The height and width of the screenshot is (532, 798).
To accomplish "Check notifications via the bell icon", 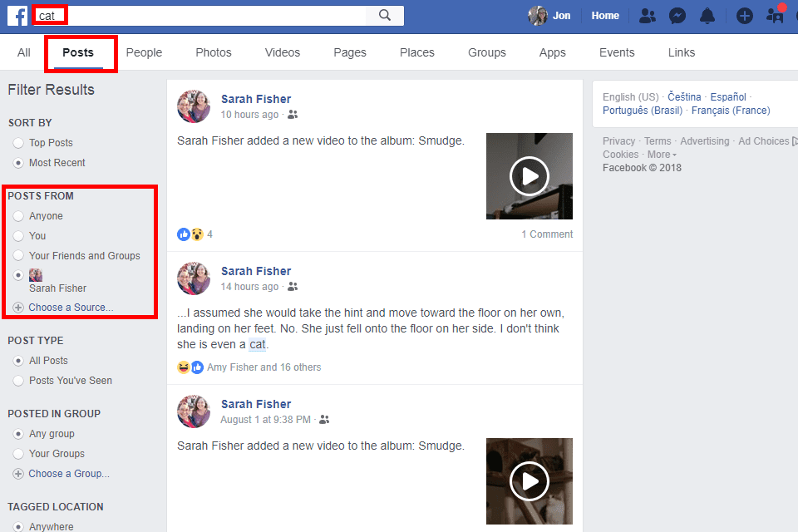I will tap(707, 15).
